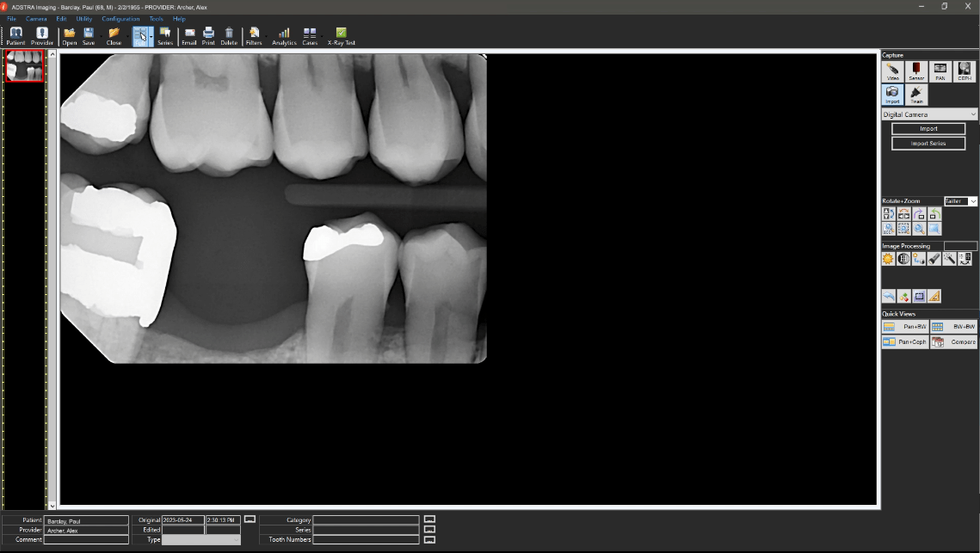Click the thumbnail strip scroll-down arrow

coord(52,506)
